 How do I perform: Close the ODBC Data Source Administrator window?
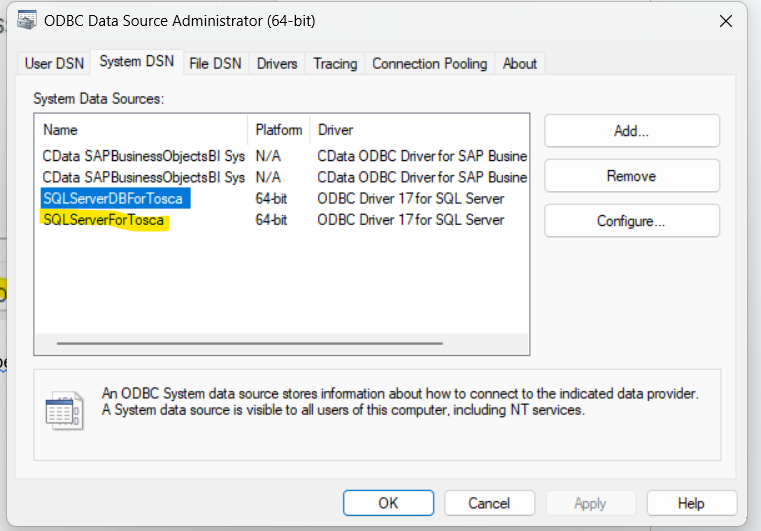pos(725,20)
